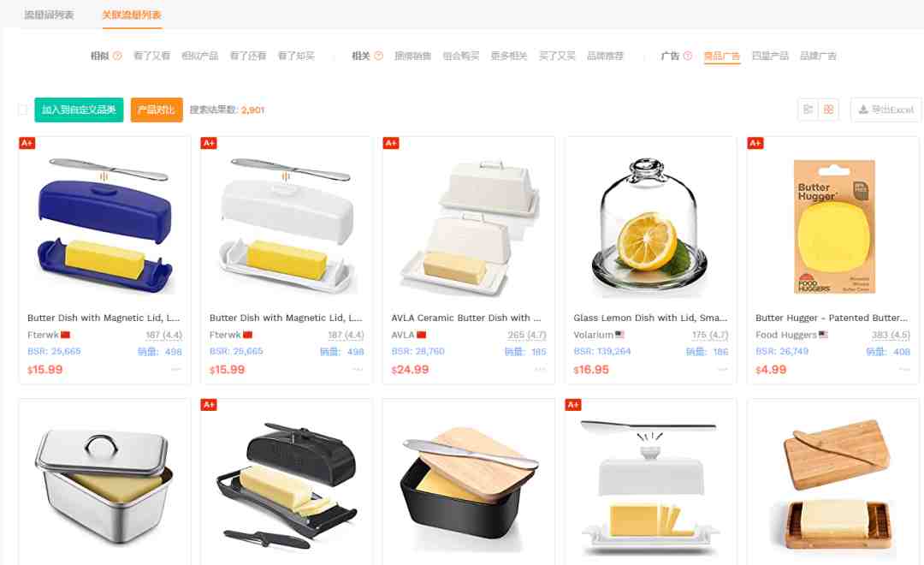Switch to the first tab 流量词列表
The width and height of the screenshot is (924, 565).
(x=49, y=15)
